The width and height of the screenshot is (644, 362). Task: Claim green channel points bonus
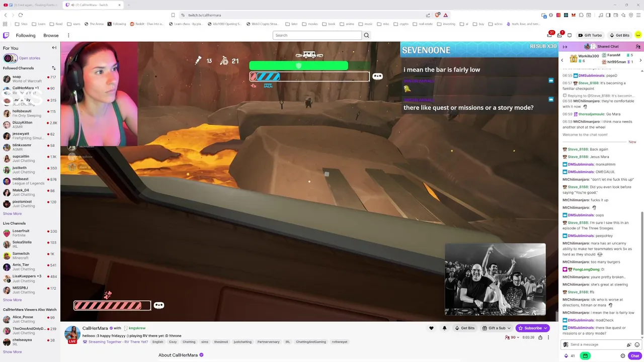pyautogui.click(x=585, y=356)
